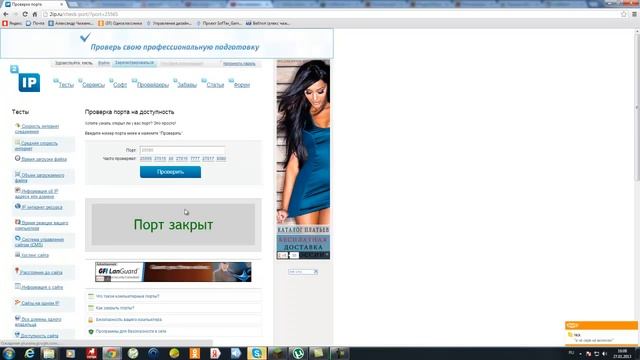The height and width of the screenshot is (360, 640).
Task: Open Skype from the taskbar
Action: pyautogui.click(x=257, y=353)
